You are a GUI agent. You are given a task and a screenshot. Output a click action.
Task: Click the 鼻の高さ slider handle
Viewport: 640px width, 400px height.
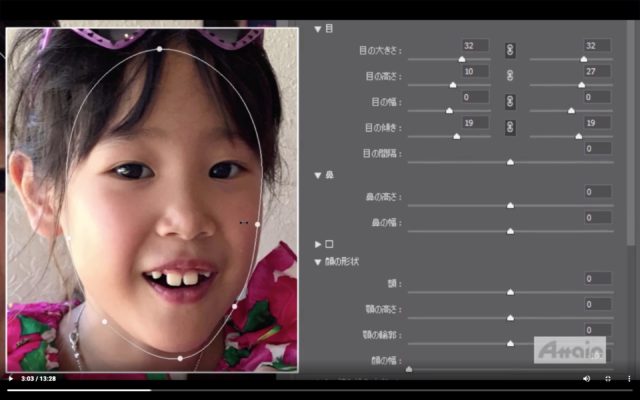pyautogui.click(x=510, y=205)
